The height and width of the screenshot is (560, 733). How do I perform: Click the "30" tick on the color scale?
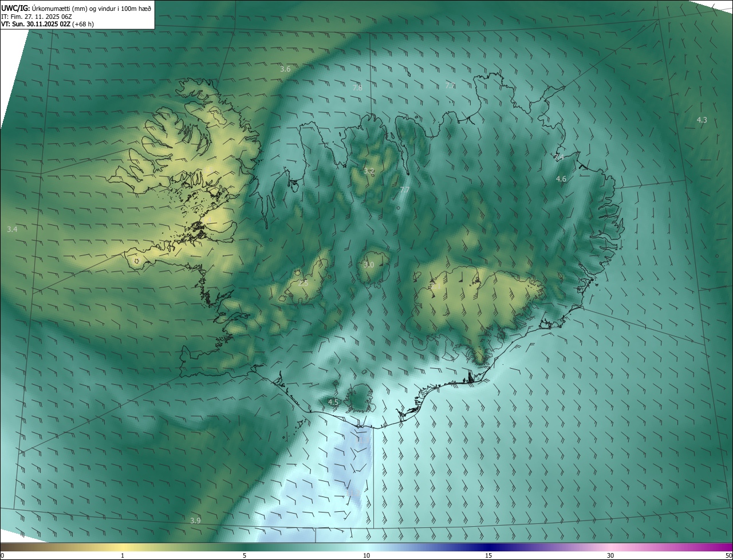coord(610,555)
